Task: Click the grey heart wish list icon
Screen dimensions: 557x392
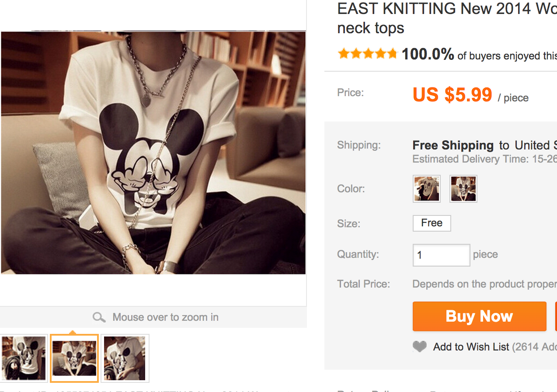Action: 420,347
